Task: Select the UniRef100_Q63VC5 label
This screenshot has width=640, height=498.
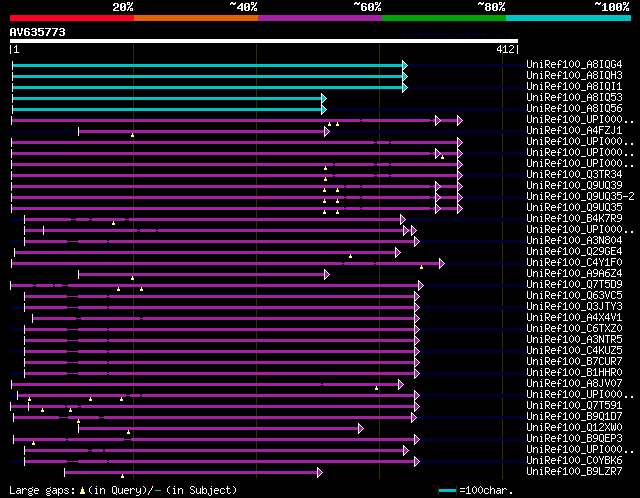Action: click(574, 296)
